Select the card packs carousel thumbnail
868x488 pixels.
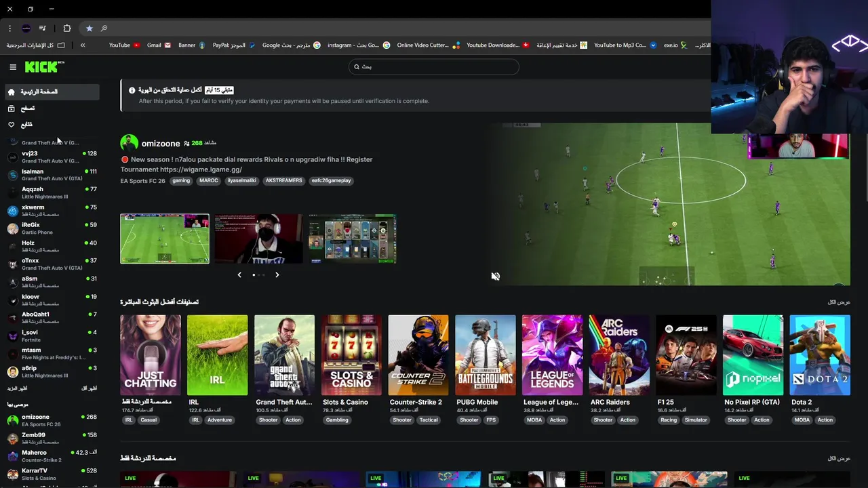353,239
